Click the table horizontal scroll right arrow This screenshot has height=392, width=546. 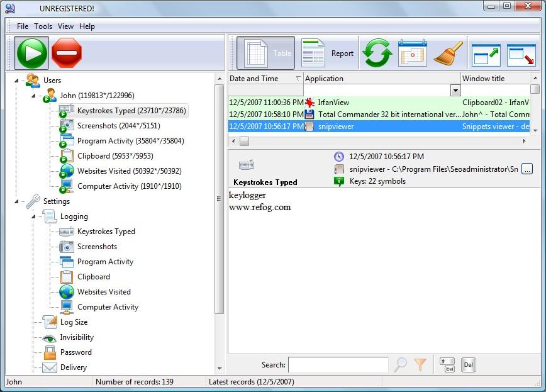click(x=525, y=141)
